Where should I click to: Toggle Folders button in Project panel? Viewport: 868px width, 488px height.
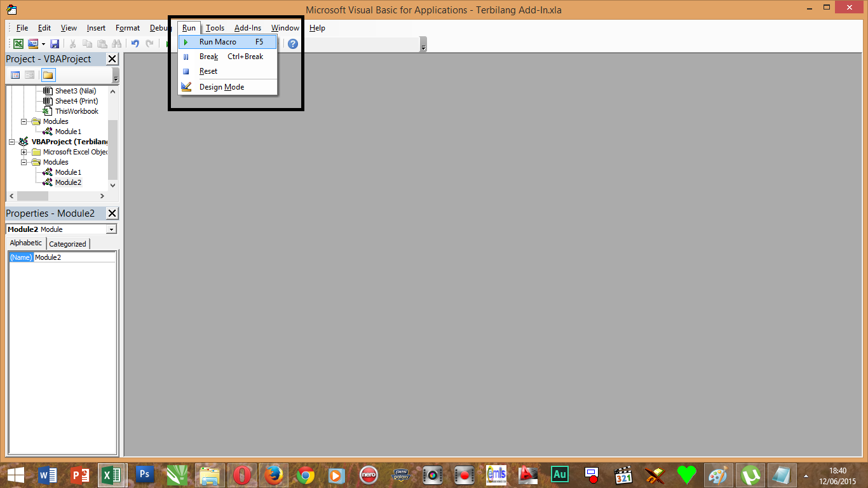click(48, 75)
